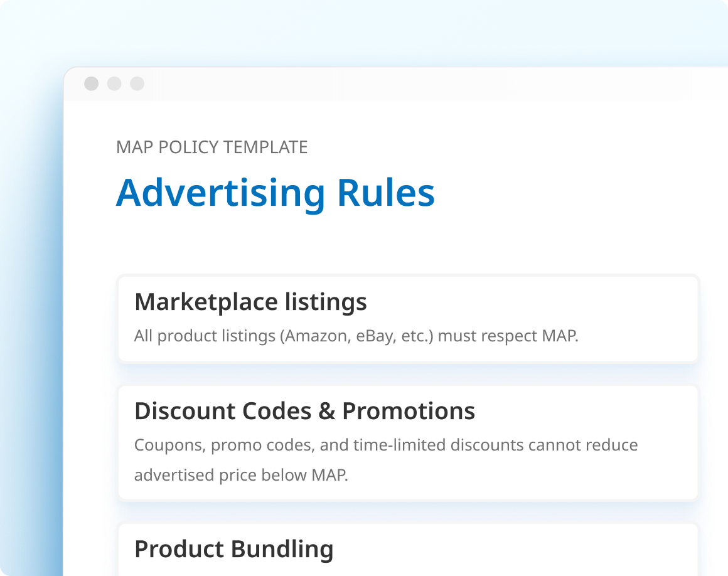Click the "advertised price below MAP." line
Image resolution: width=728 pixels, height=576 pixels.
click(241, 475)
